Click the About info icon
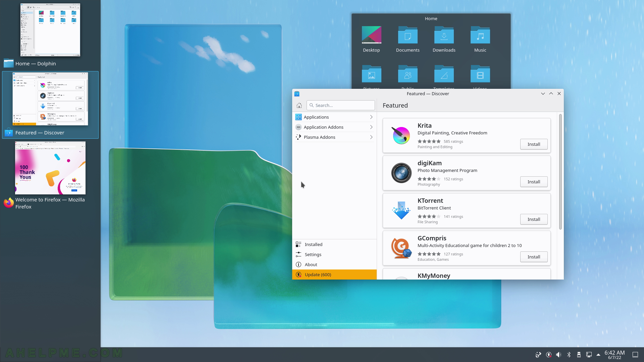Viewport: 644px width, 362px height. (298, 264)
